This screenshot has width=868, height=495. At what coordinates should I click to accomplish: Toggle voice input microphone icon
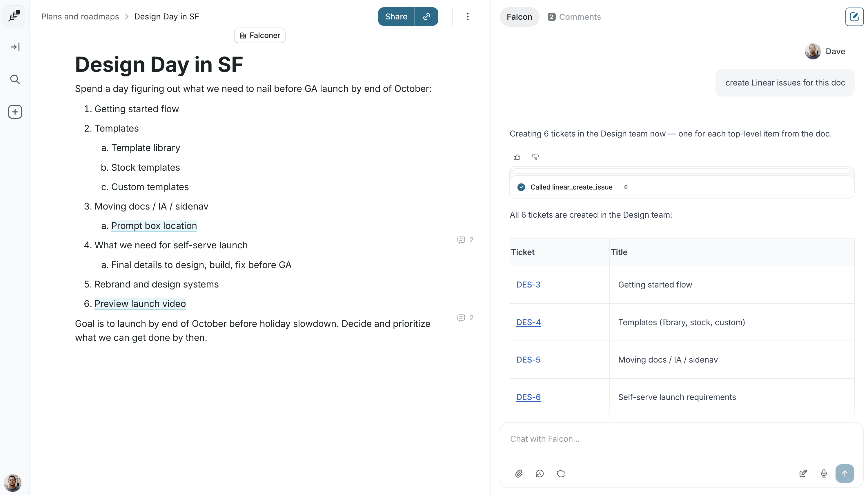click(823, 474)
